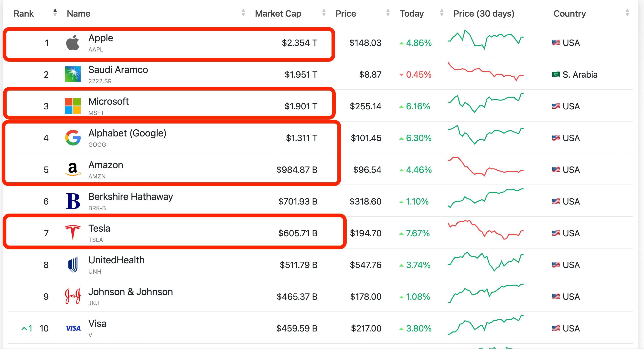Viewport: 644px width, 351px height.
Task: Click the $2.354 T market cap value
Action: (300, 43)
